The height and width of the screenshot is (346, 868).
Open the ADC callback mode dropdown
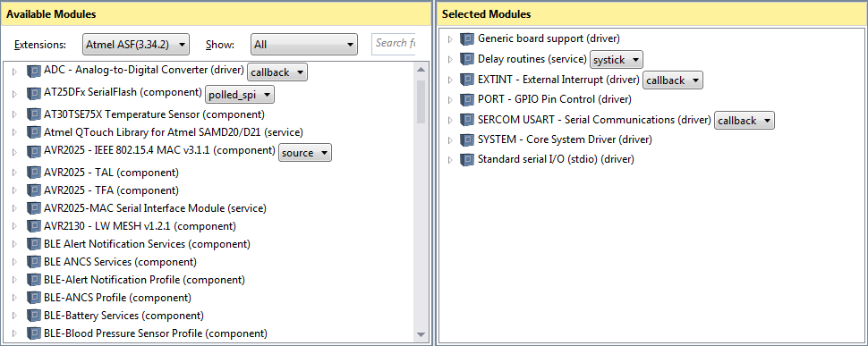click(277, 72)
